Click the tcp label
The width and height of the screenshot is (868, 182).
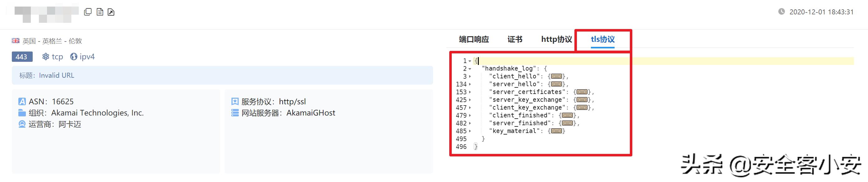57,57
